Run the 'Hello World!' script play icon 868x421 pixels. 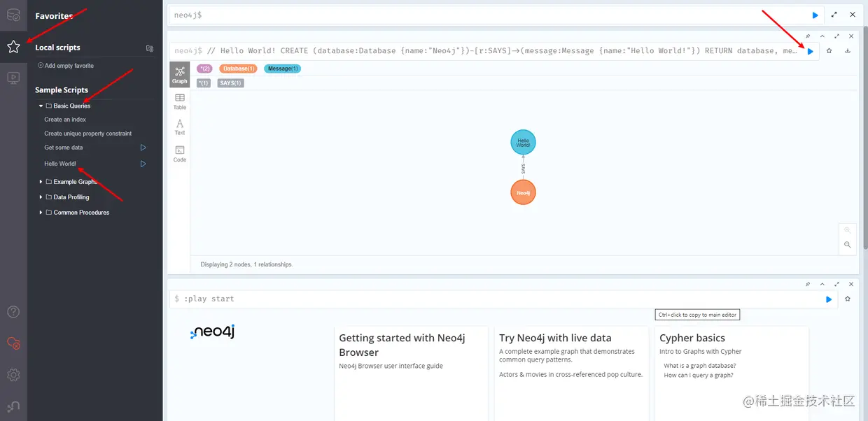pos(143,164)
